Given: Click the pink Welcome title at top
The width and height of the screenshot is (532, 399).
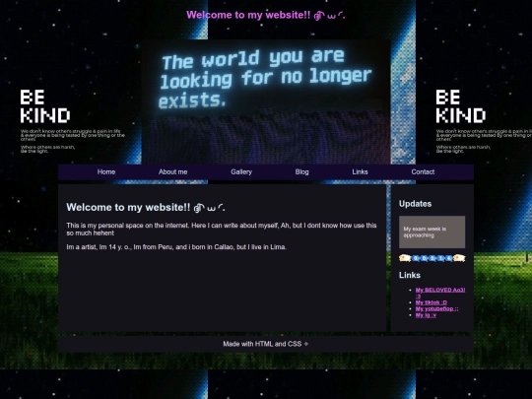Looking at the screenshot, I should (266, 15).
